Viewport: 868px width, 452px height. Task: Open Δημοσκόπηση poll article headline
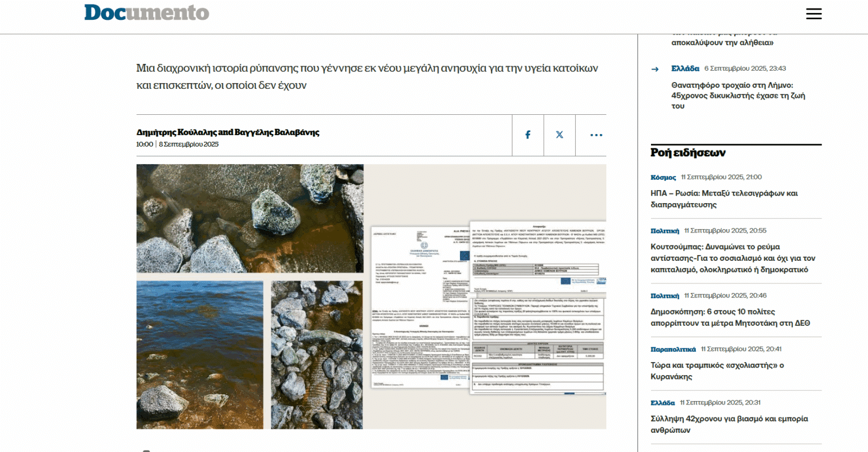click(730, 317)
